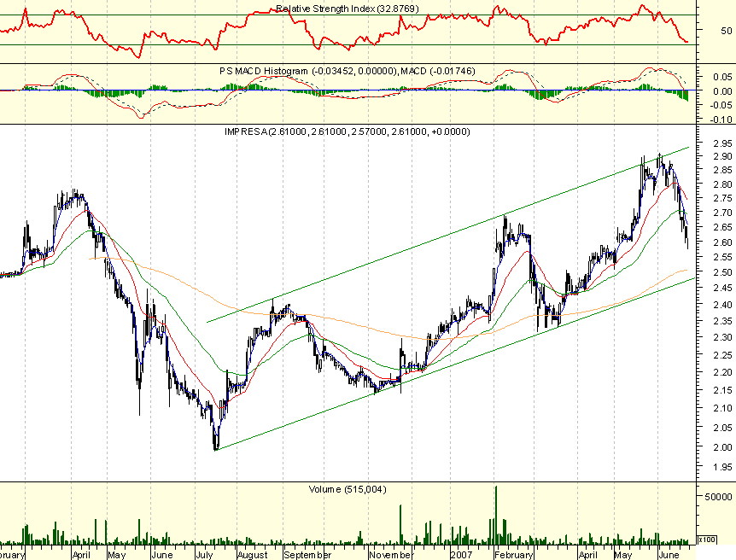The height and width of the screenshot is (560, 736).
Task: Select the 1.95 price axis label
Action: click(x=722, y=467)
